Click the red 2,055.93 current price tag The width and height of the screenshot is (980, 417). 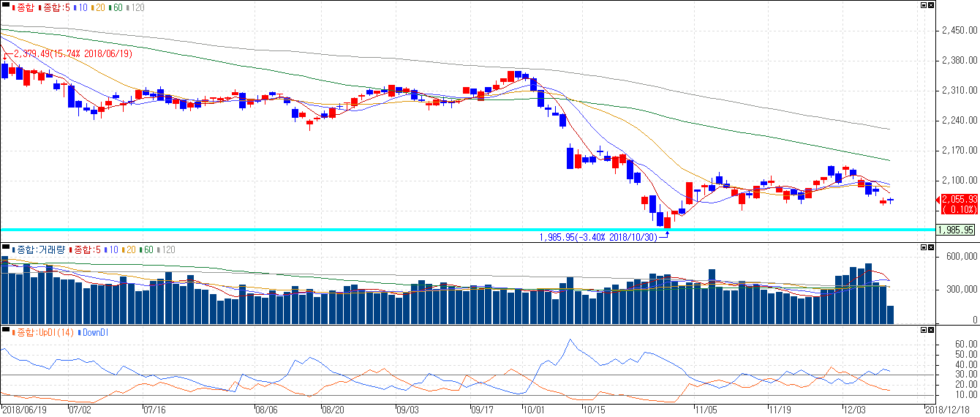tap(960, 203)
